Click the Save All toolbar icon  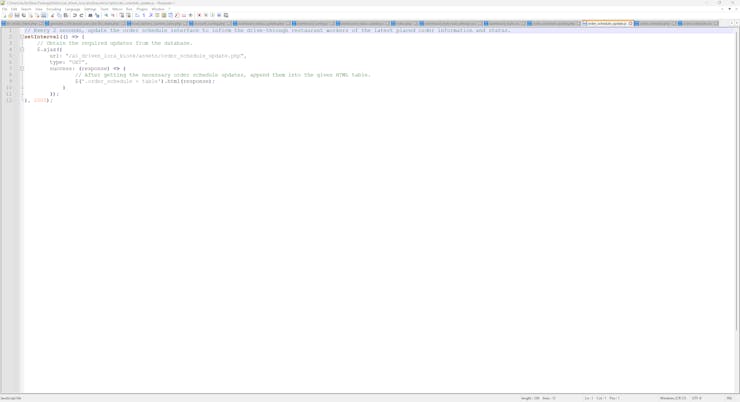tap(23, 15)
